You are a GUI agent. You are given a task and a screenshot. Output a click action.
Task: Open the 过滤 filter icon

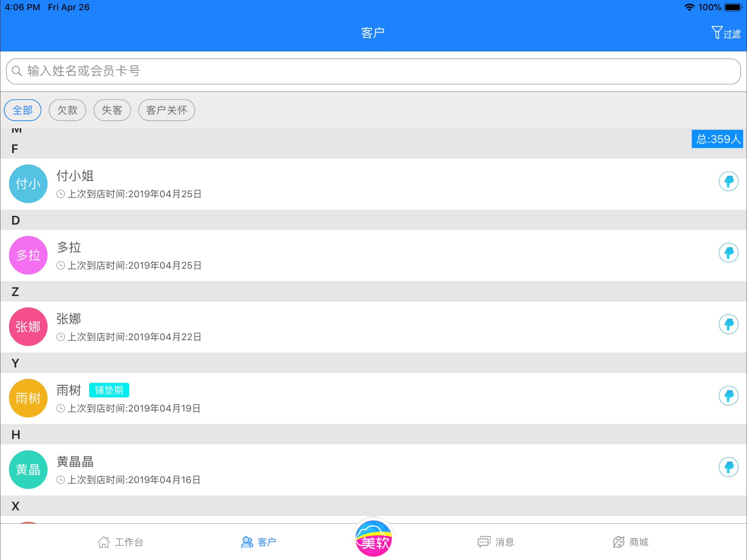(x=726, y=33)
